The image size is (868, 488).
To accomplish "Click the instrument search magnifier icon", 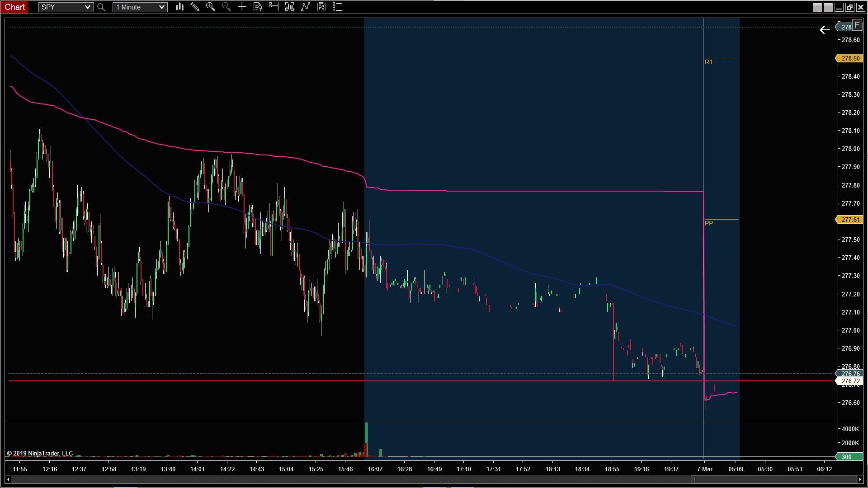I will click(101, 7).
